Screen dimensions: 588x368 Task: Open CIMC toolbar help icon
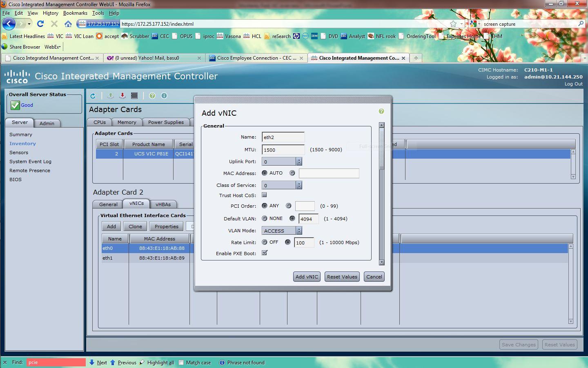click(x=152, y=96)
